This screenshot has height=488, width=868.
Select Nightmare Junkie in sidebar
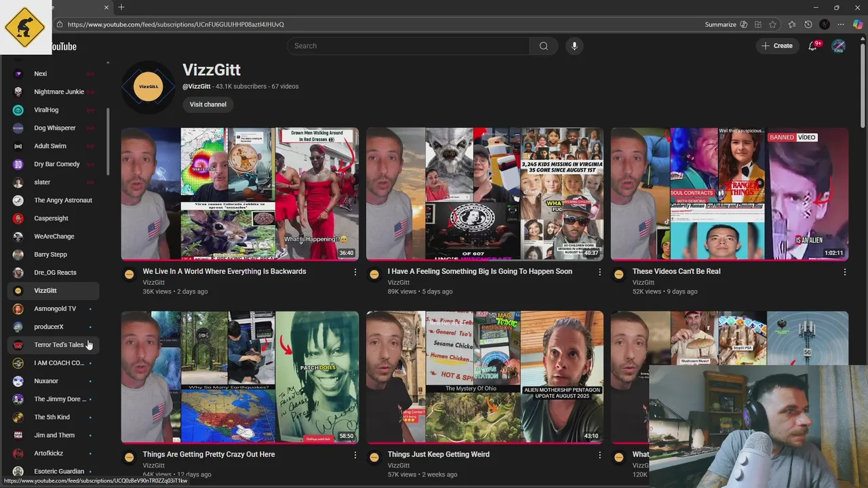click(53, 91)
